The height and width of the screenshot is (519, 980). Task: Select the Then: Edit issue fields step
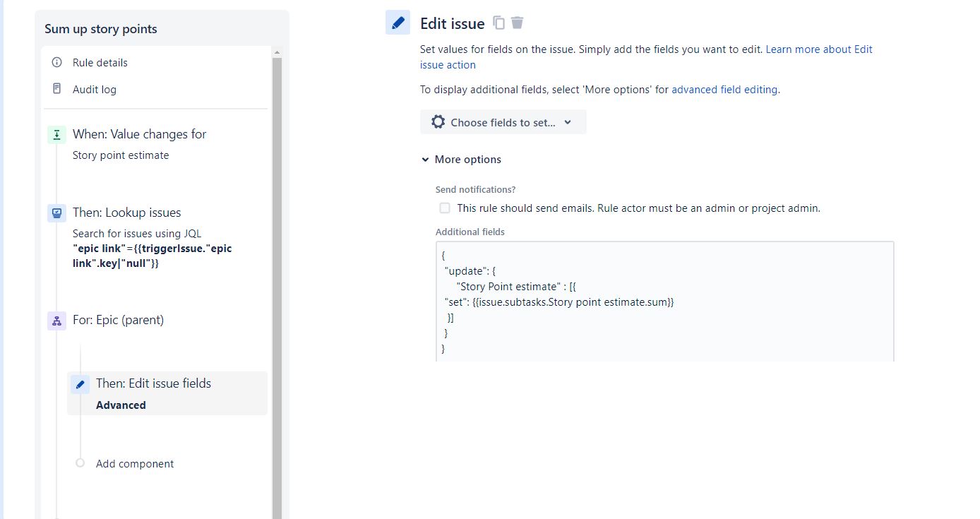tap(167, 393)
